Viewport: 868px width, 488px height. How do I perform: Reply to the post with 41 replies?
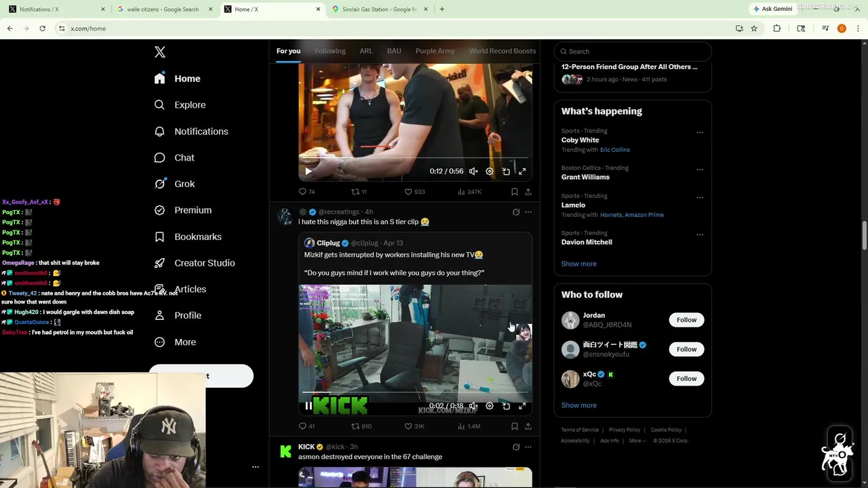[x=307, y=426]
